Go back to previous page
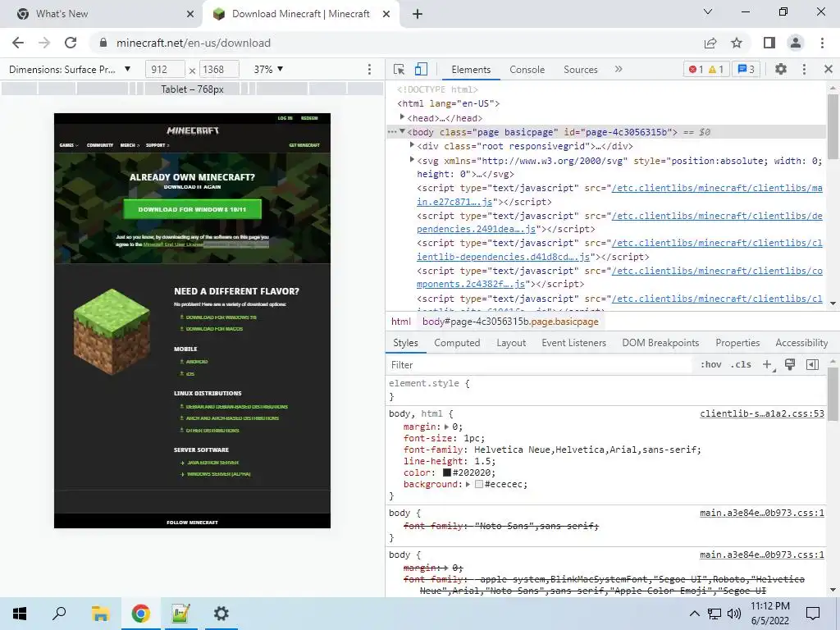Image resolution: width=840 pixels, height=630 pixels. [18, 43]
